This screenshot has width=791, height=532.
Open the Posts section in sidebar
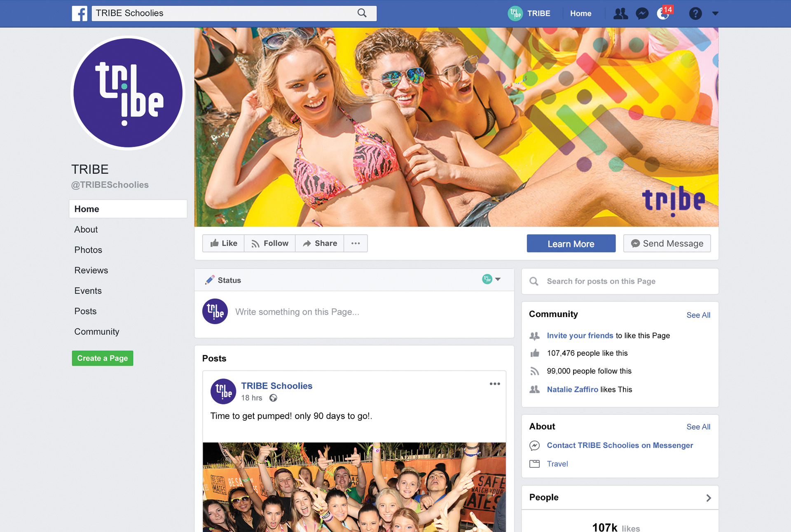[85, 311]
